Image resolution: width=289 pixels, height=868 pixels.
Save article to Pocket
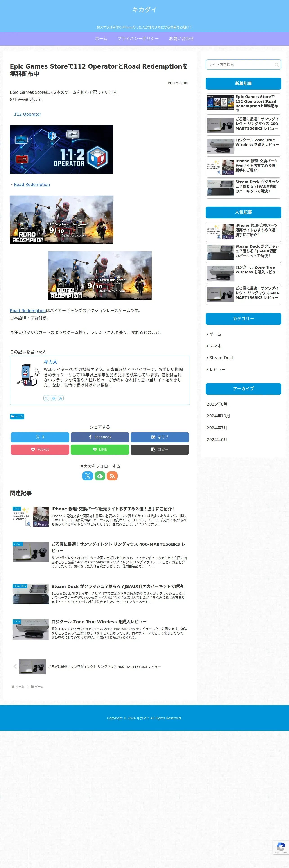click(x=40, y=450)
